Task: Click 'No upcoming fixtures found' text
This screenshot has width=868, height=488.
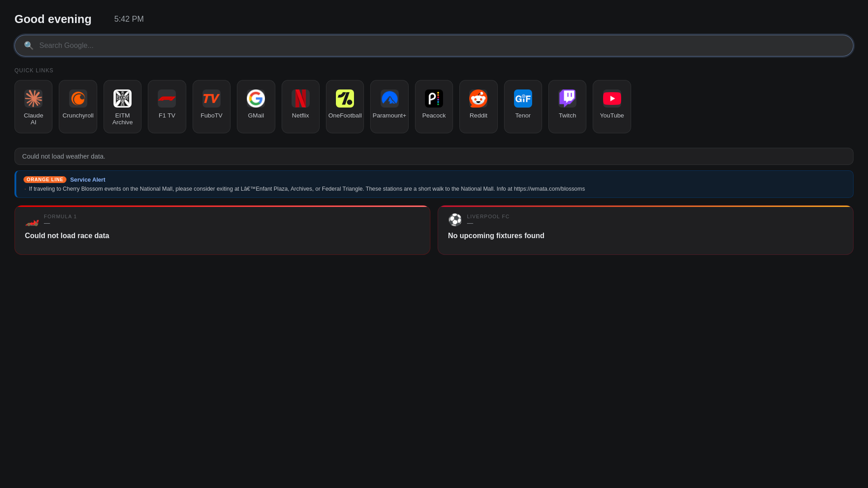Action: tap(496, 236)
